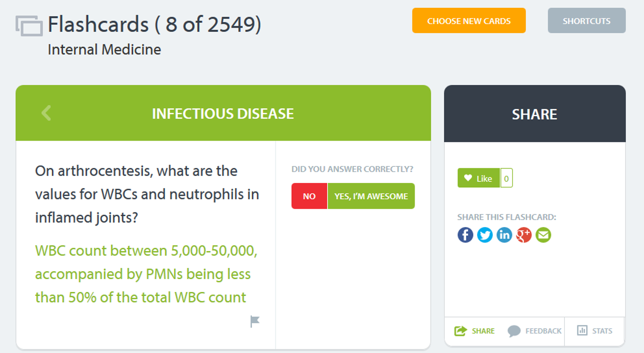Open Choose New Cards
Viewport: 644px width, 353px height.
[x=469, y=21]
